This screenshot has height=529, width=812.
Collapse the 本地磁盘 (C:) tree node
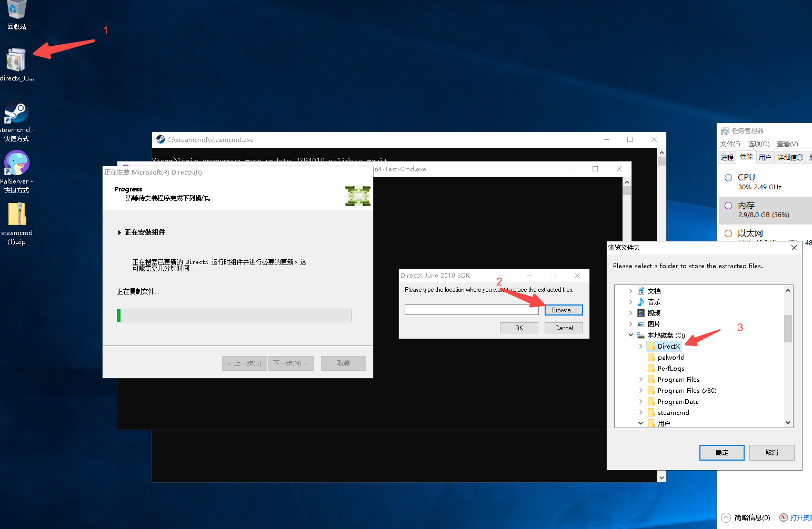click(x=630, y=335)
